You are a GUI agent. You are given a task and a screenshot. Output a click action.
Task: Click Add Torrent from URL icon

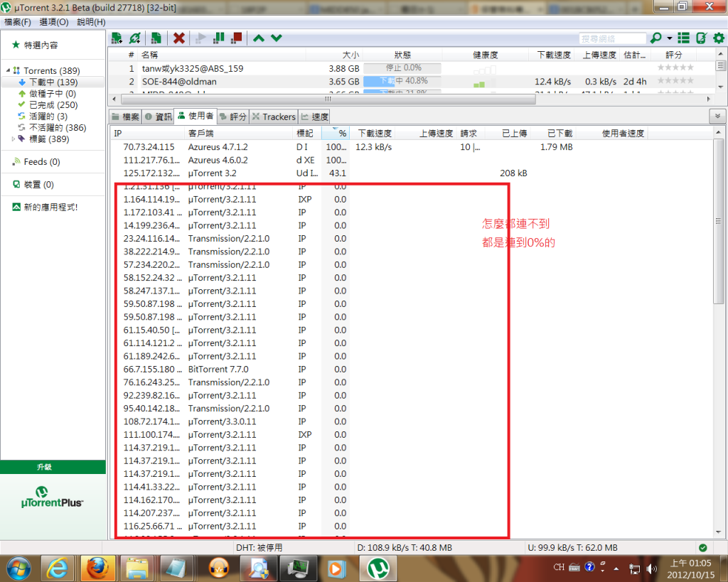[x=135, y=38]
